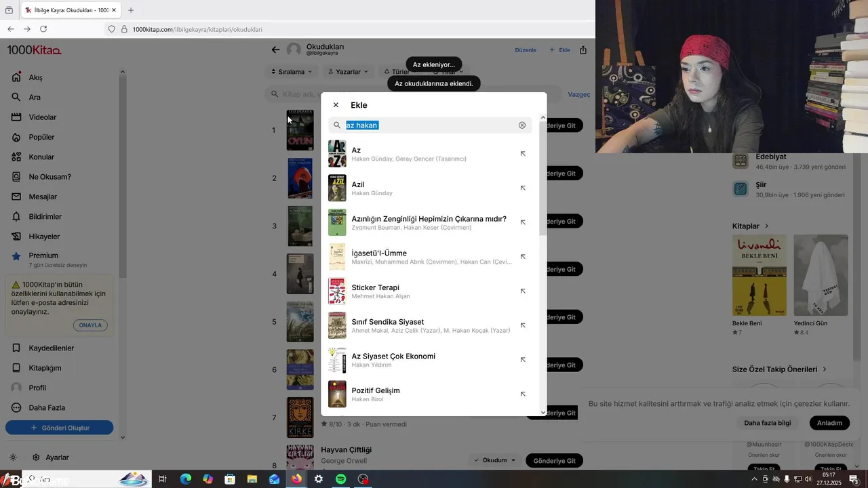Expand the Kitaplar section chevron
Screen dimensions: 868x488
click(767, 226)
